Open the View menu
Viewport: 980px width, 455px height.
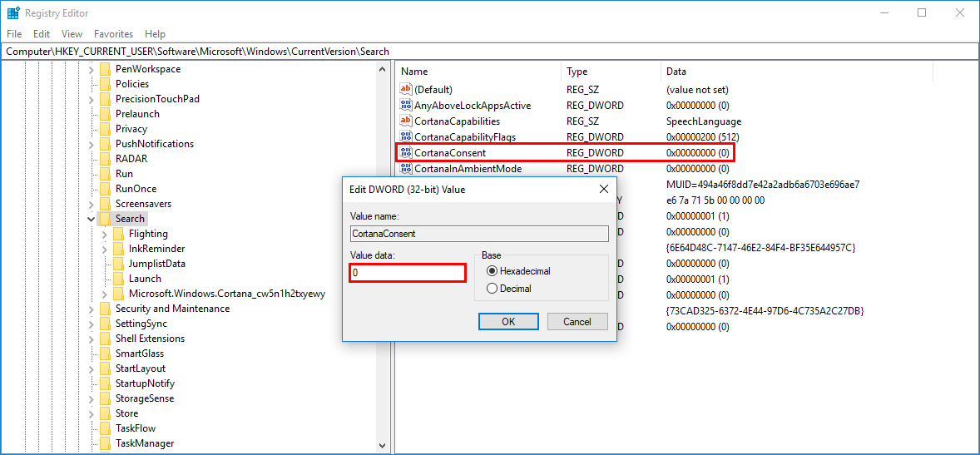(x=72, y=34)
